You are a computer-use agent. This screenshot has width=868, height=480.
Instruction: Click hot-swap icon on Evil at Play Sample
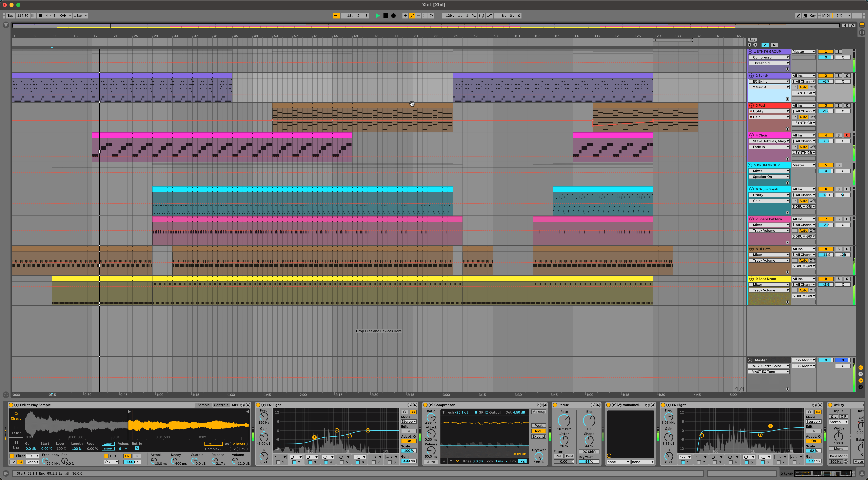(x=243, y=405)
